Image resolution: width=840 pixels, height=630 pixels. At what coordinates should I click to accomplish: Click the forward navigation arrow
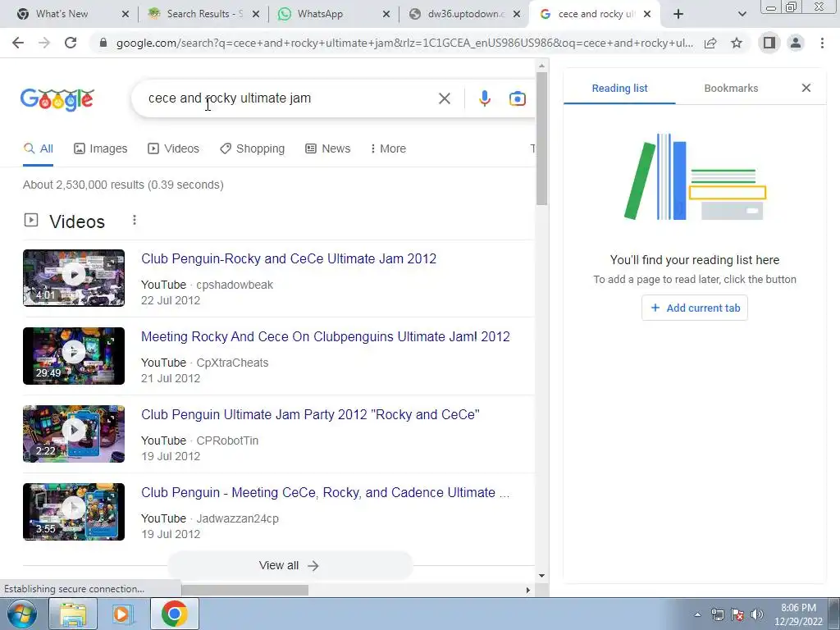pyautogui.click(x=44, y=43)
